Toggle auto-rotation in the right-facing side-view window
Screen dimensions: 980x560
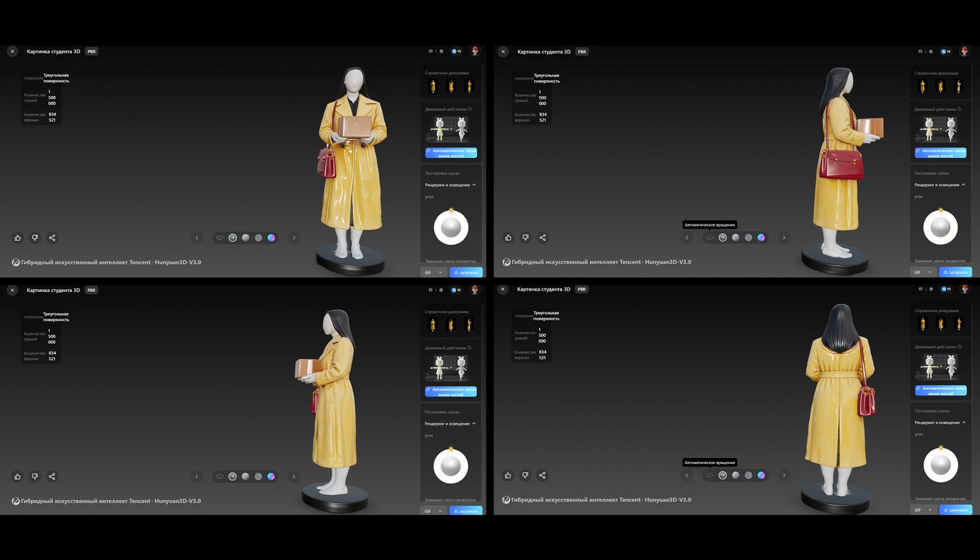click(710, 237)
